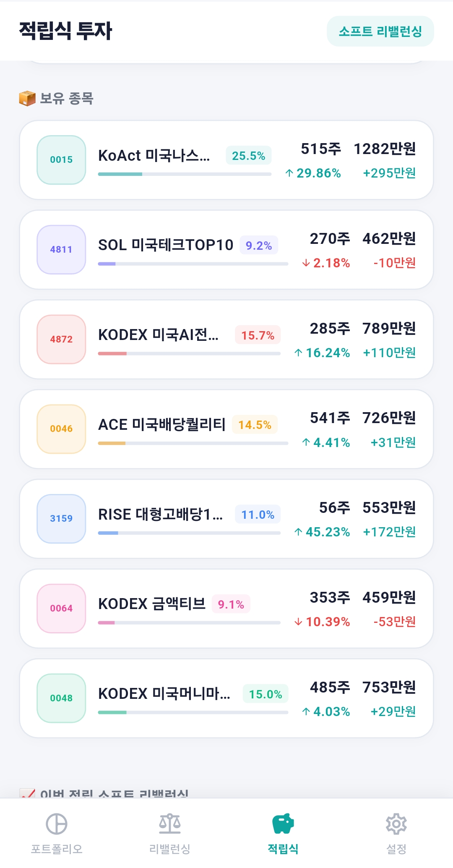The image size is (453, 868).
Task: Open the KoAct 미국나스 holding card
Action: 226,160
